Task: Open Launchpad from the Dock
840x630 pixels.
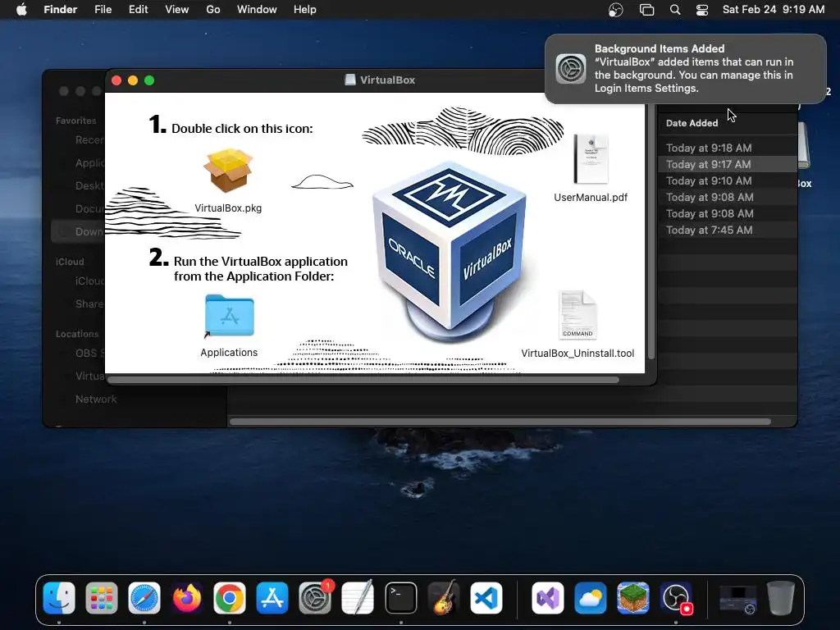Action: pos(101,598)
